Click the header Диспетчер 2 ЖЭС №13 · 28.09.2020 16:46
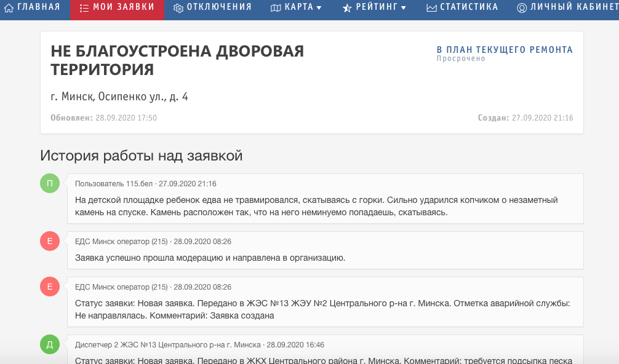619x364 pixels. 199,345
